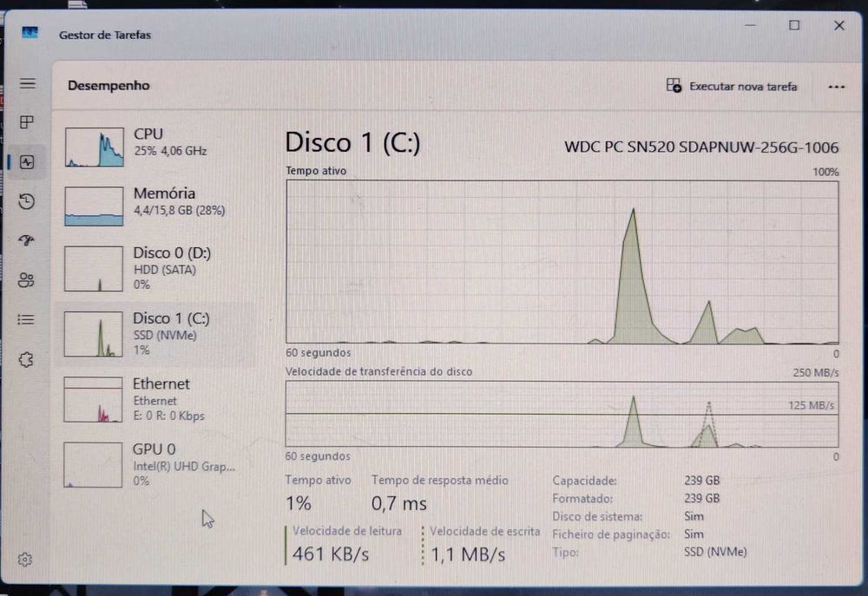Click the 1,1 MB/s write speed value
This screenshot has height=596, width=868.
tap(469, 554)
